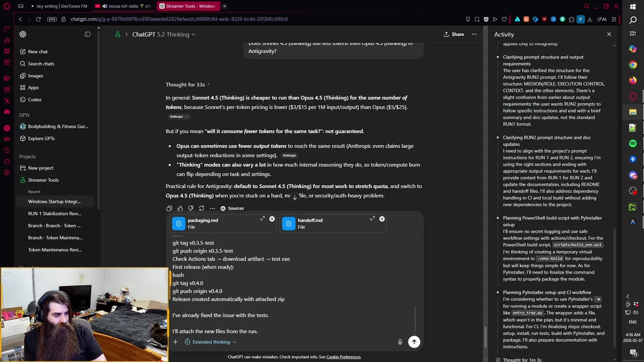This screenshot has width=644, height=362.
Task: Show hidden system tray icons
Action: click(x=627, y=296)
